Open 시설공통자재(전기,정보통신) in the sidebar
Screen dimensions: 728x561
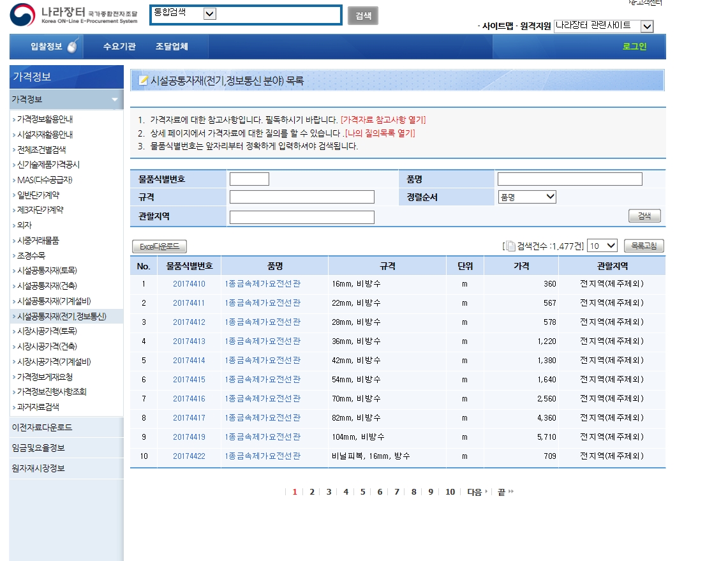[x=62, y=317]
